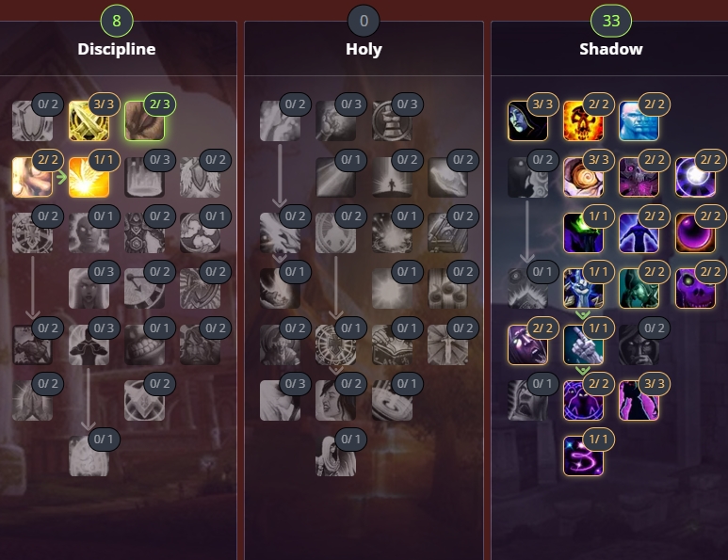Select the open book Holy talent 0/1

tap(392, 344)
